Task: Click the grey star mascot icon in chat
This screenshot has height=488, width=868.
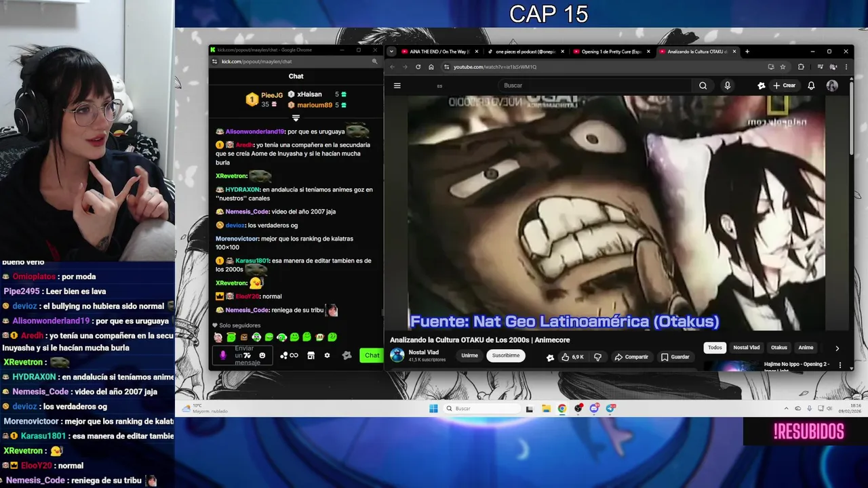Action: click(x=347, y=355)
